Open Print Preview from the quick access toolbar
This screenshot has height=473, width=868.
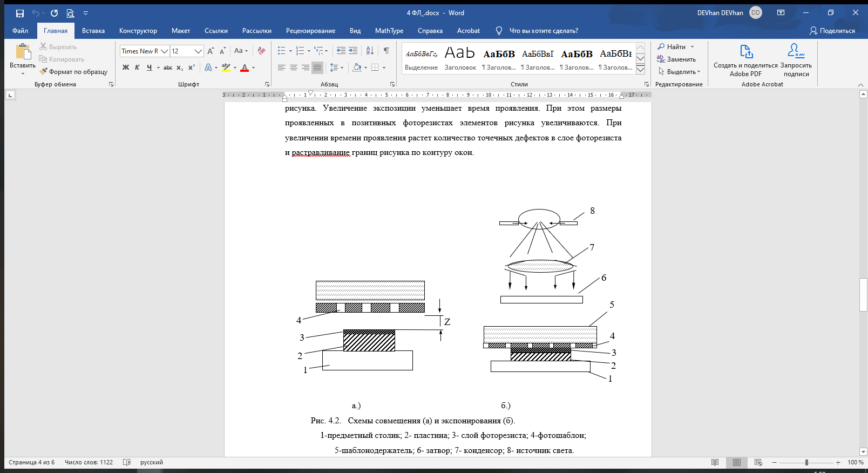70,13
